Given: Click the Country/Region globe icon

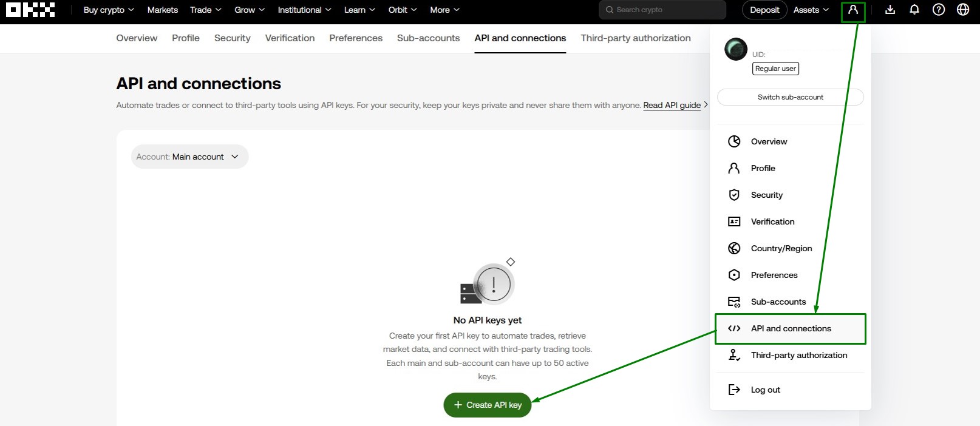Looking at the screenshot, I should [x=734, y=248].
